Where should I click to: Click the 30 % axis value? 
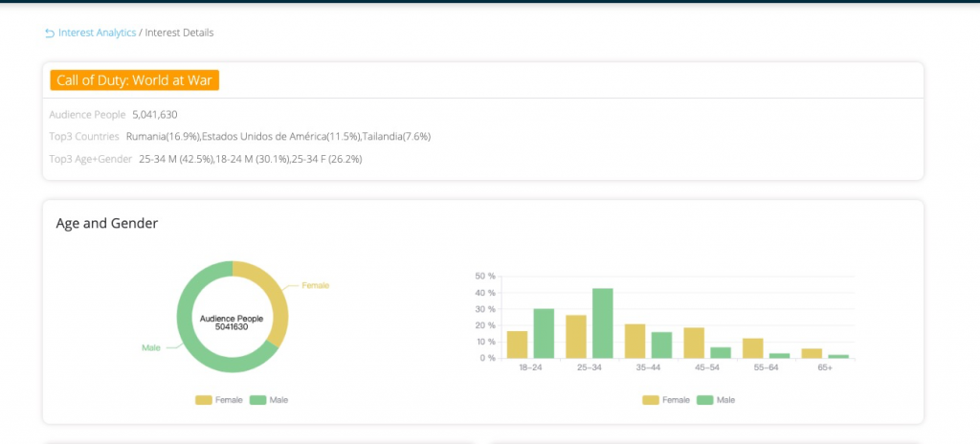coord(485,309)
